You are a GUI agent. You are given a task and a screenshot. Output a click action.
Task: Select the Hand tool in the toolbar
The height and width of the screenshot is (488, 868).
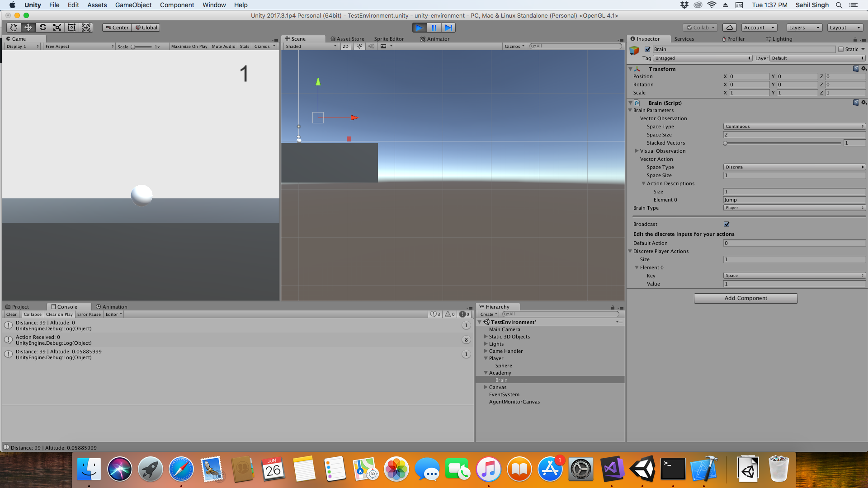(x=13, y=28)
